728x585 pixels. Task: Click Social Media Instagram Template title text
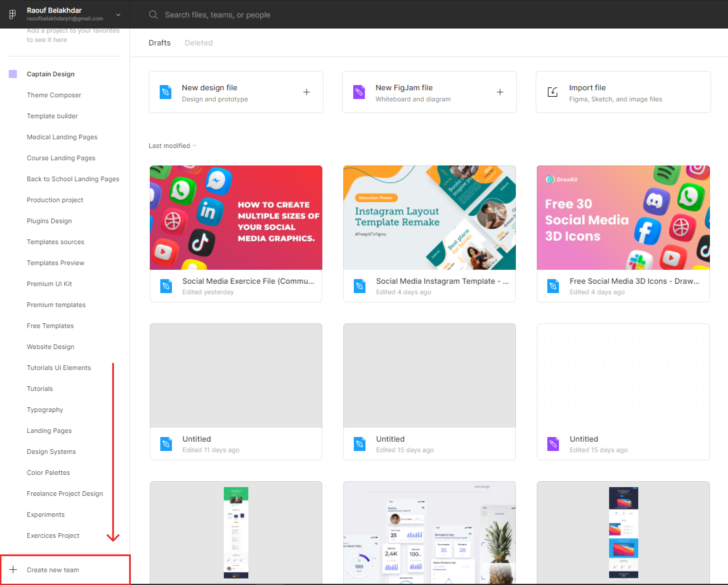coord(442,281)
